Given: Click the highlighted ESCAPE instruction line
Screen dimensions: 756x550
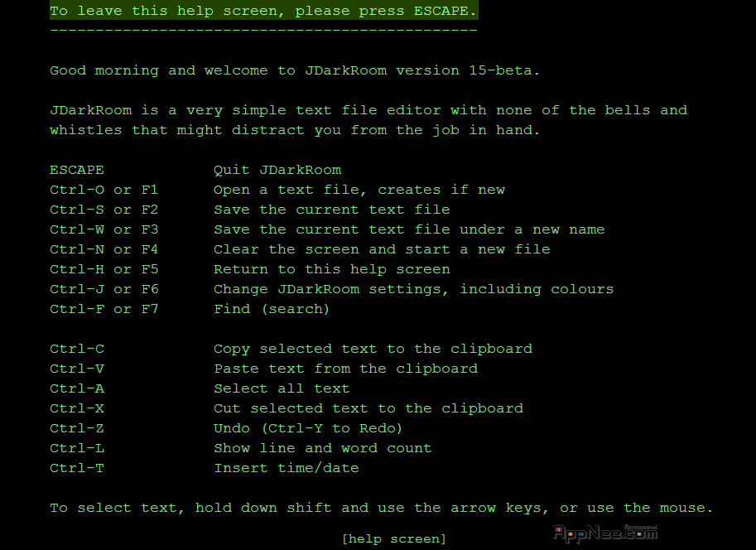Looking at the screenshot, I should click(x=264, y=11).
